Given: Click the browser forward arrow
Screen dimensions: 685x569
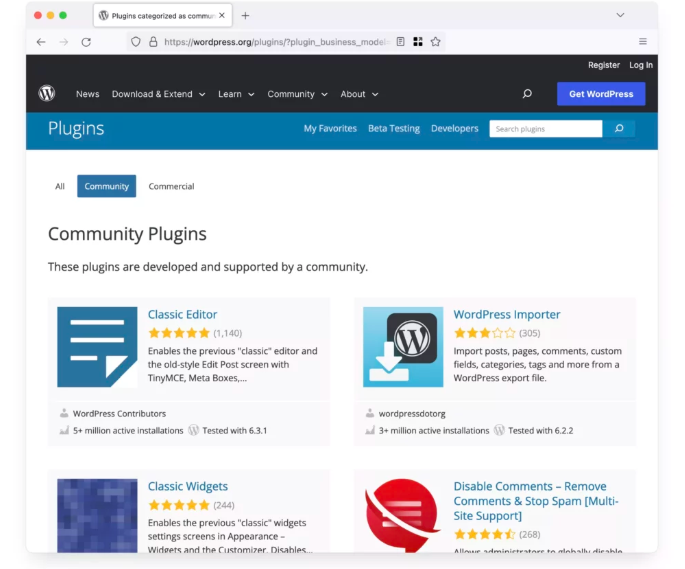Looking at the screenshot, I should [x=64, y=42].
